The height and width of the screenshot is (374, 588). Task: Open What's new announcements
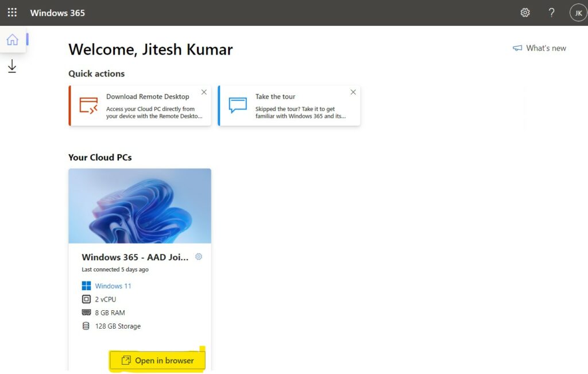click(x=539, y=48)
